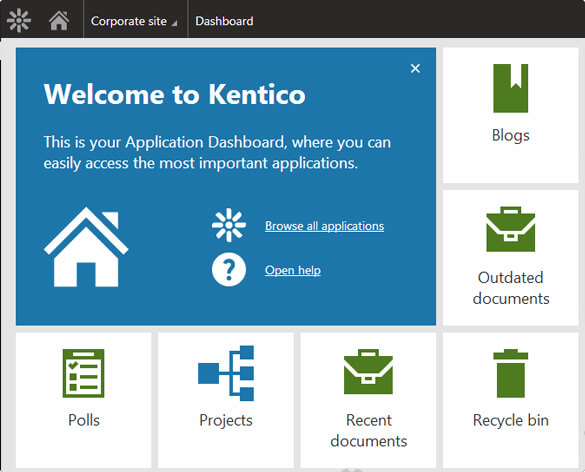The width and height of the screenshot is (585, 472).
Task: Click the question mark help icon
Action: click(x=229, y=269)
